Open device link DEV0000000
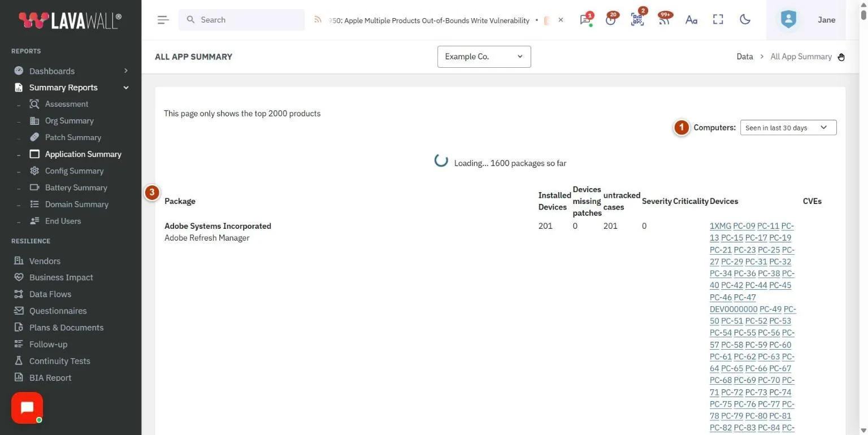Screen dimensions: 868x435 [734, 309]
